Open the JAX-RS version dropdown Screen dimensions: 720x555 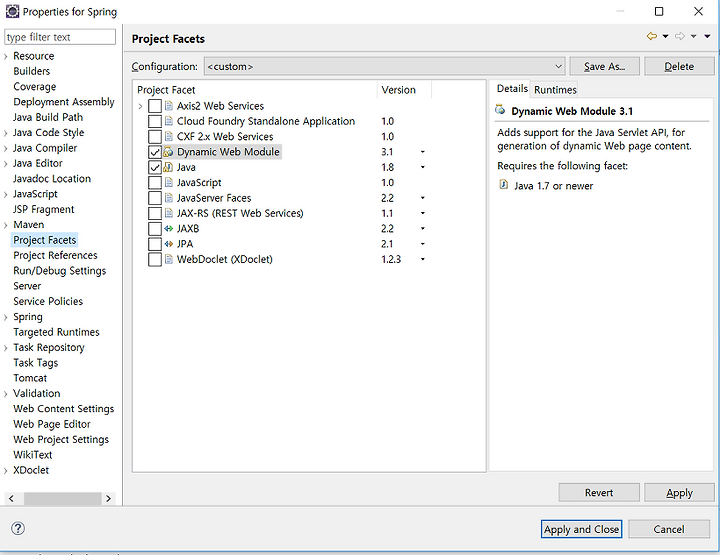coord(422,213)
